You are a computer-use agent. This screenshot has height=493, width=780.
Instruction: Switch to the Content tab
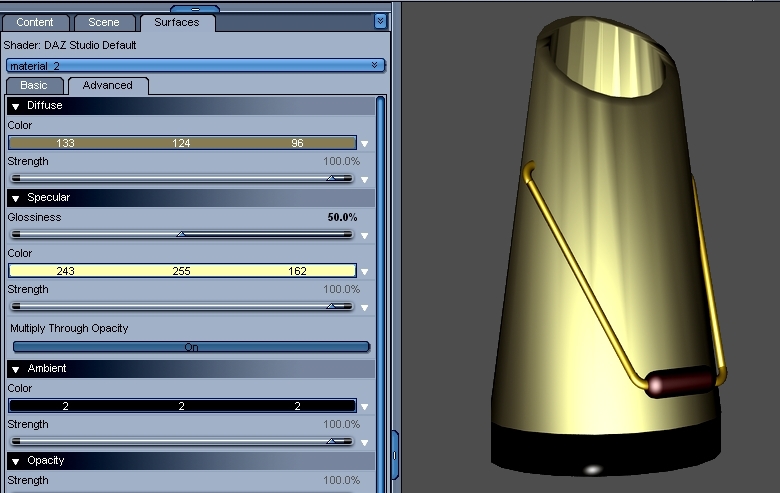(x=35, y=22)
